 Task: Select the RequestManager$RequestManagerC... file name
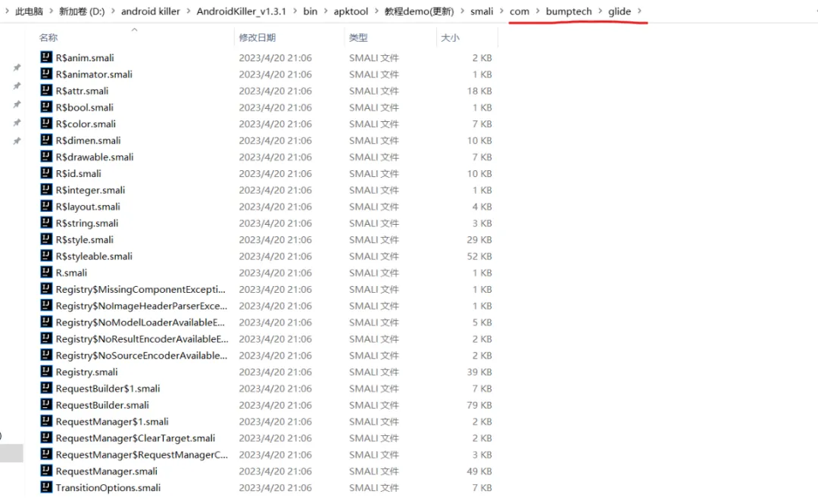pyautogui.click(x=142, y=455)
